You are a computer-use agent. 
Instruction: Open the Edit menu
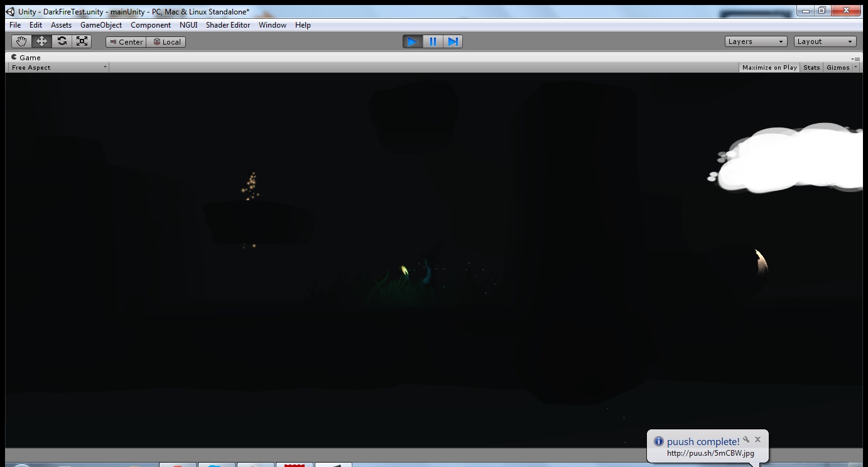coord(36,25)
